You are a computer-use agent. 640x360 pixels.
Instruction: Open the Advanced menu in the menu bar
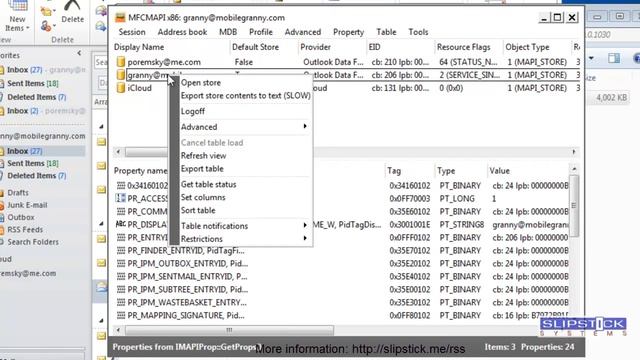[303, 32]
